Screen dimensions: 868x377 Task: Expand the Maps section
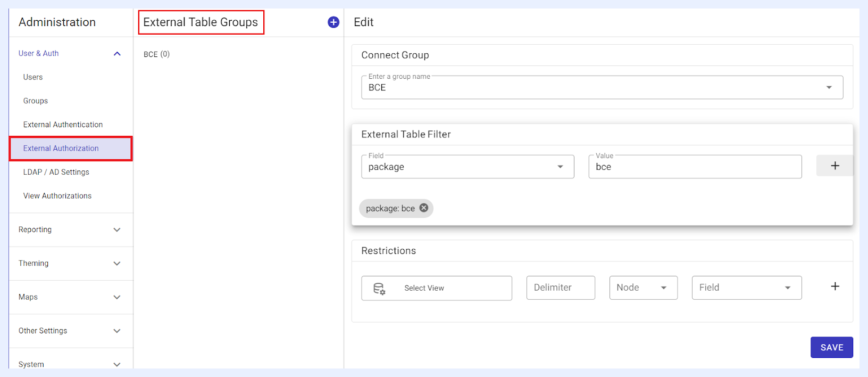click(117, 297)
